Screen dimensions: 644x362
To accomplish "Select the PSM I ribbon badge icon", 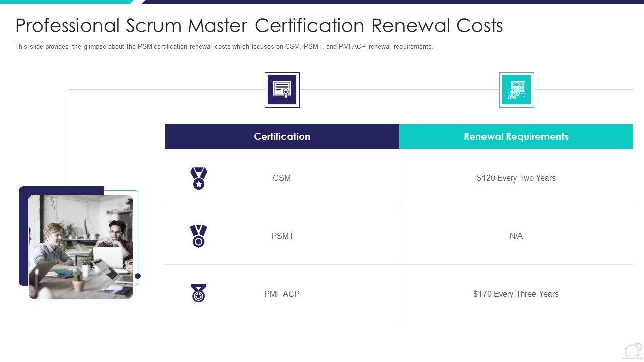I will click(x=199, y=236).
